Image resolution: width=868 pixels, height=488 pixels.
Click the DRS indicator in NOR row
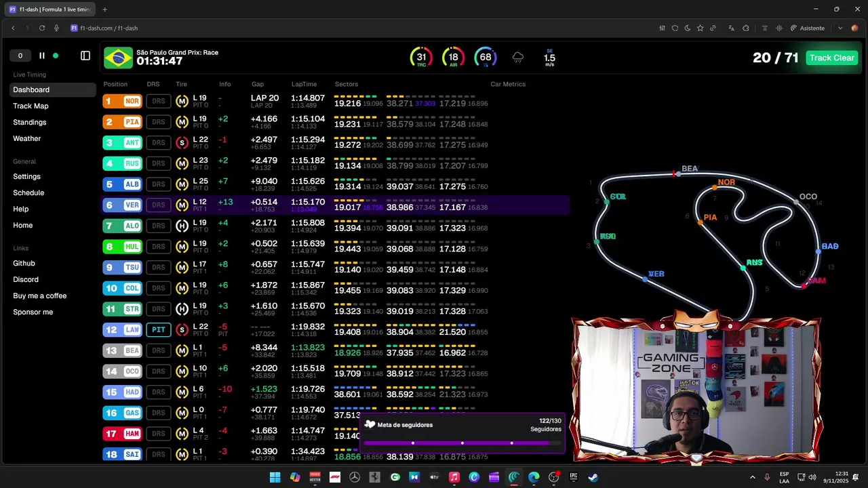159,101
